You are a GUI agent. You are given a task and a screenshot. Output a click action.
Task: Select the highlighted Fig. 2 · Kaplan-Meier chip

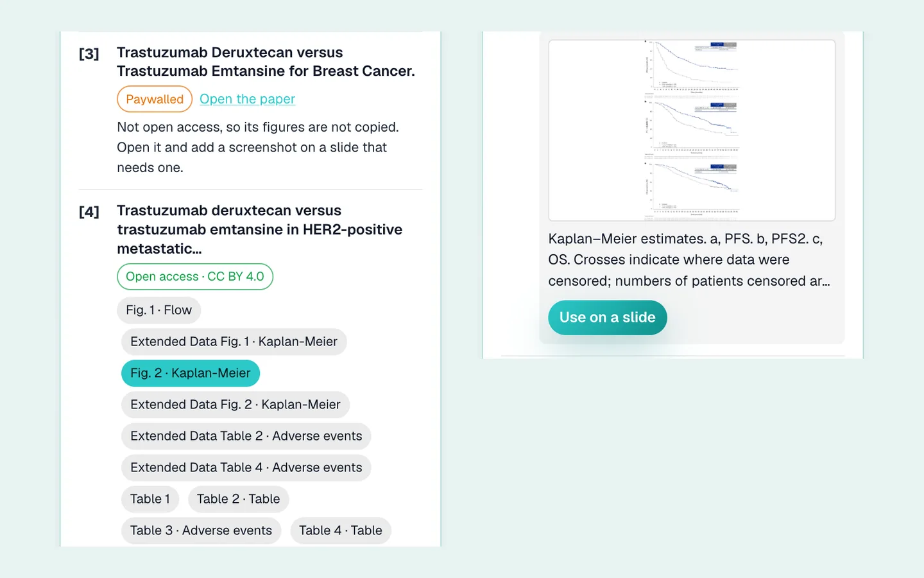(191, 373)
